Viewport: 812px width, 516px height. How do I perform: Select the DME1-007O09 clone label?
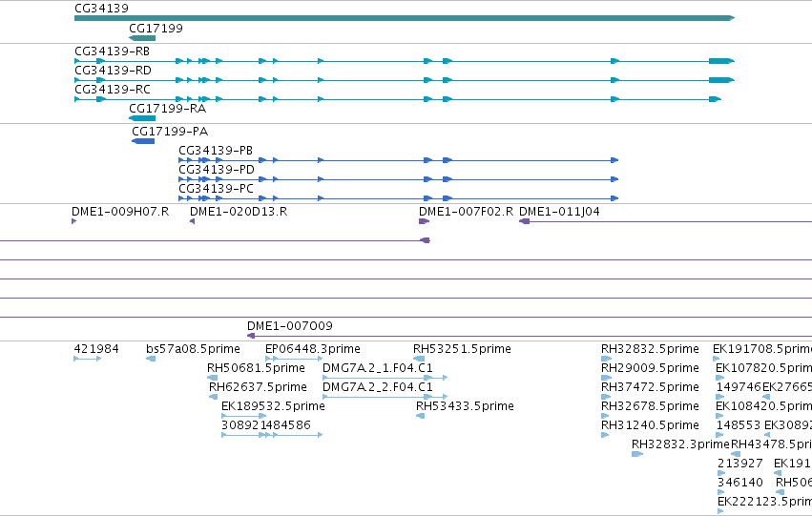point(289,325)
